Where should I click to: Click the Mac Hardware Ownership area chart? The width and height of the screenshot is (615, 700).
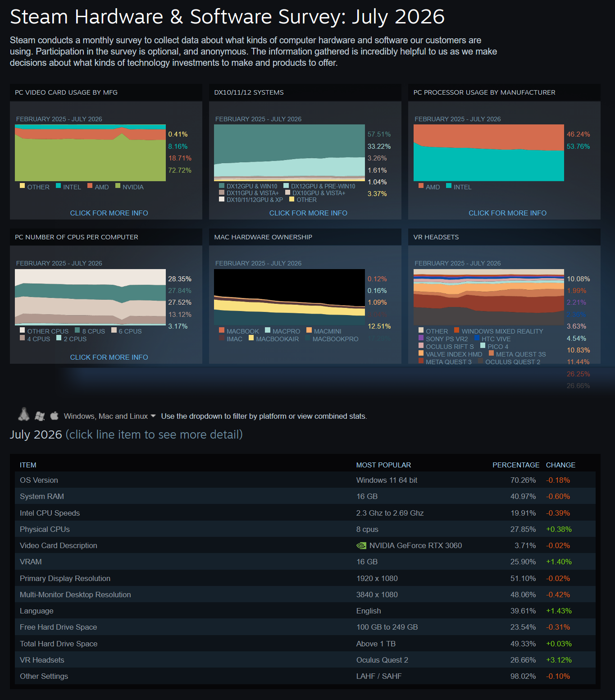(x=289, y=297)
